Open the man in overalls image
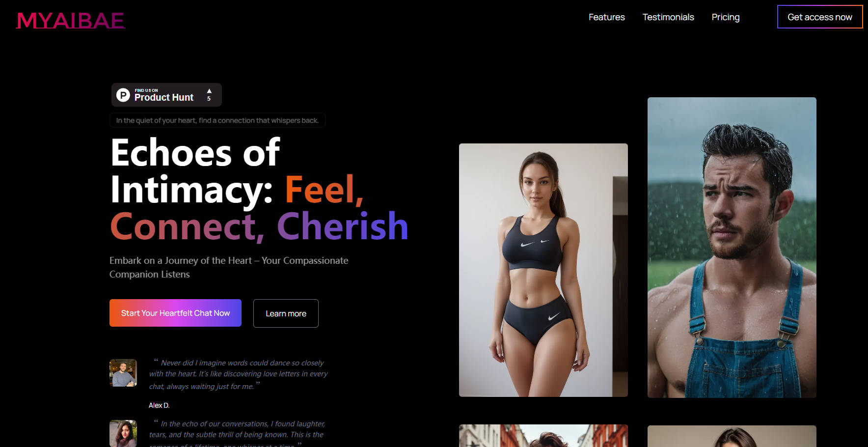This screenshot has width=868, height=447. point(732,248)
